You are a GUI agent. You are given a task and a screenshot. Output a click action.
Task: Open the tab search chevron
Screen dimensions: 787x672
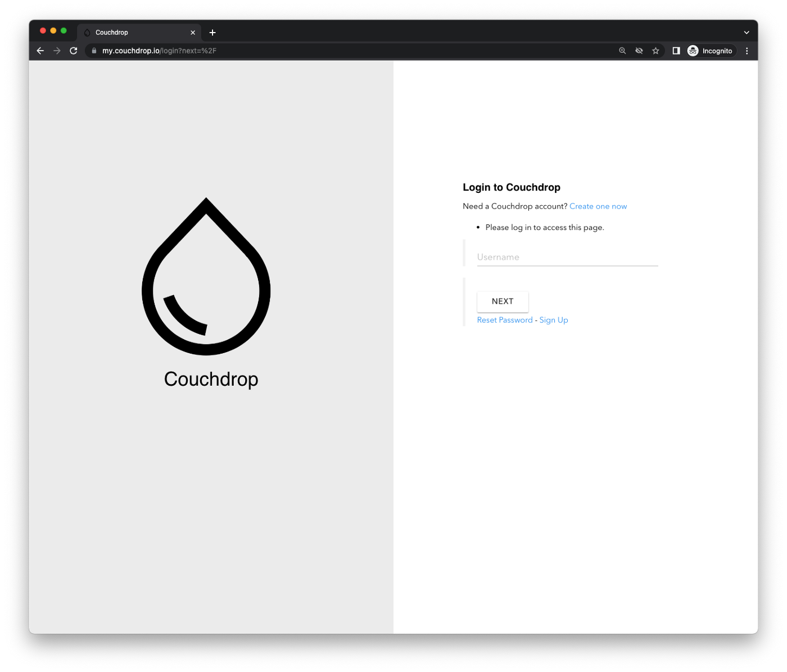(746, 32)
